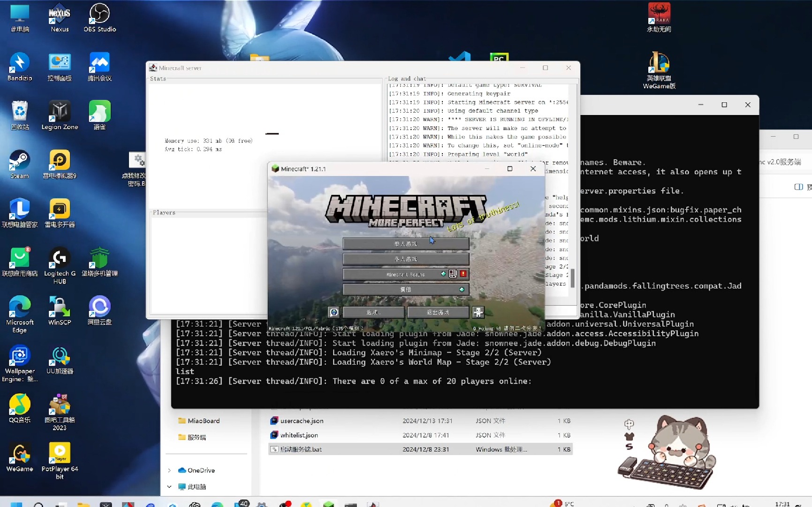
Task: Open the Bandizip desktop shortcut
Action: point(20,67)
